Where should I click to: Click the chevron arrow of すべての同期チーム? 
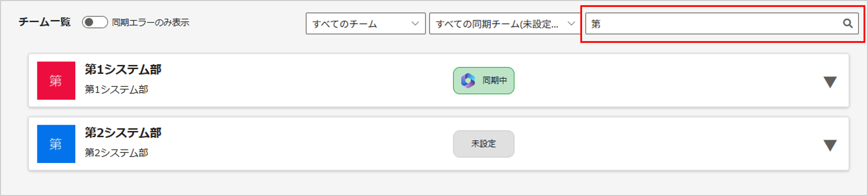point(571,24)
